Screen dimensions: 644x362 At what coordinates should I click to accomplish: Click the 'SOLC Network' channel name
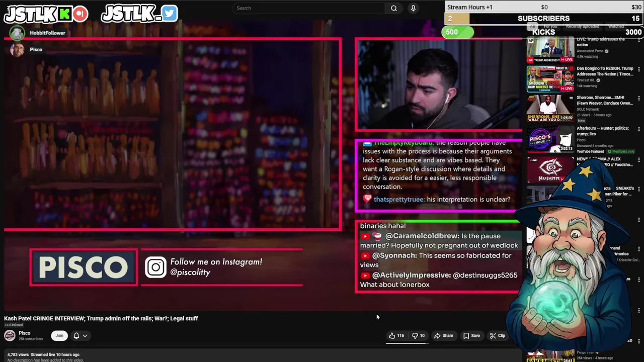pyautogui.click(x=588, y=109)
